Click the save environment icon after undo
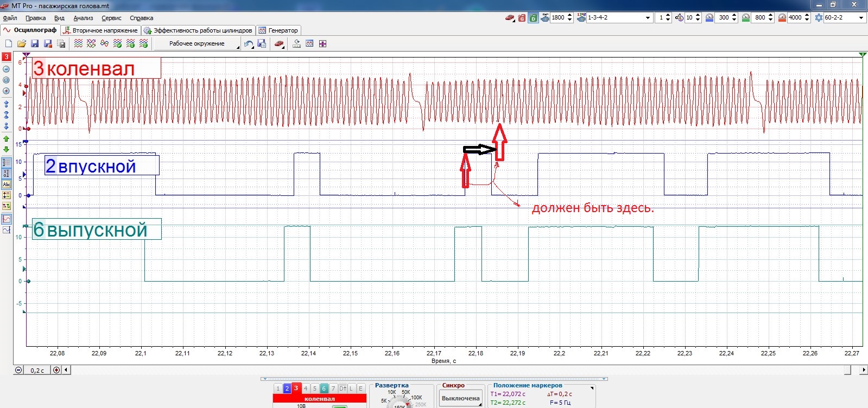This screenshot has height=408, width=868. pyautogui.click(x=262, y=43)
